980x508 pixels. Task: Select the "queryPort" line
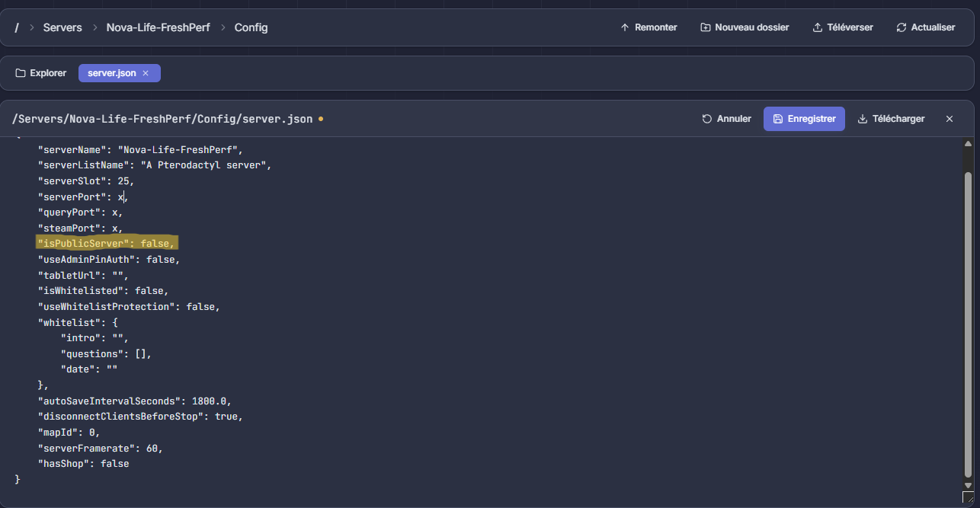80,212
